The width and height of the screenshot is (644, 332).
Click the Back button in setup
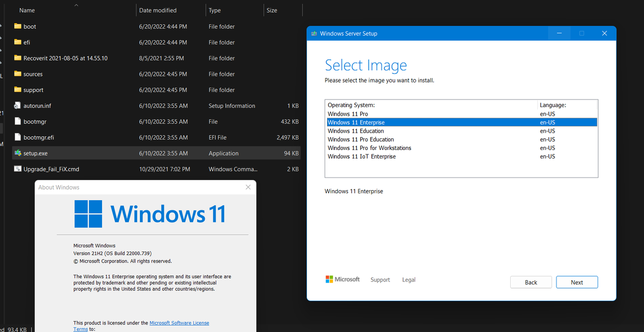click(x=531, y=282)
